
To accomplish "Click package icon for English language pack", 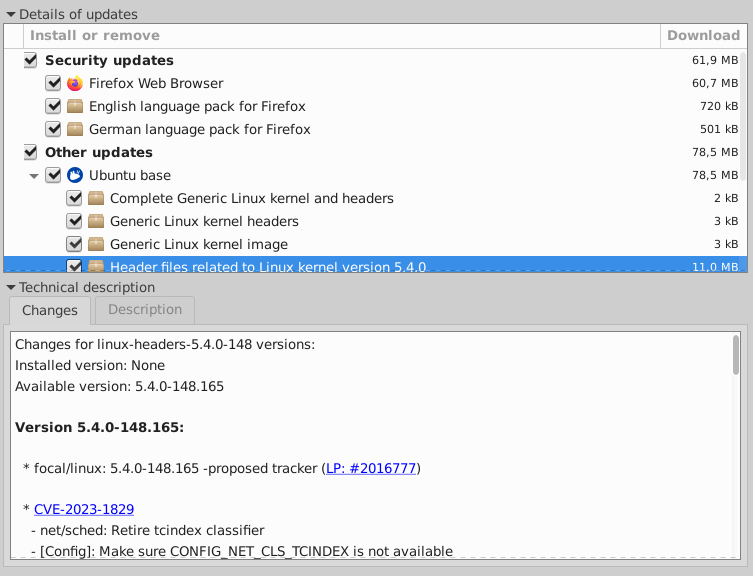I will 75,106.
